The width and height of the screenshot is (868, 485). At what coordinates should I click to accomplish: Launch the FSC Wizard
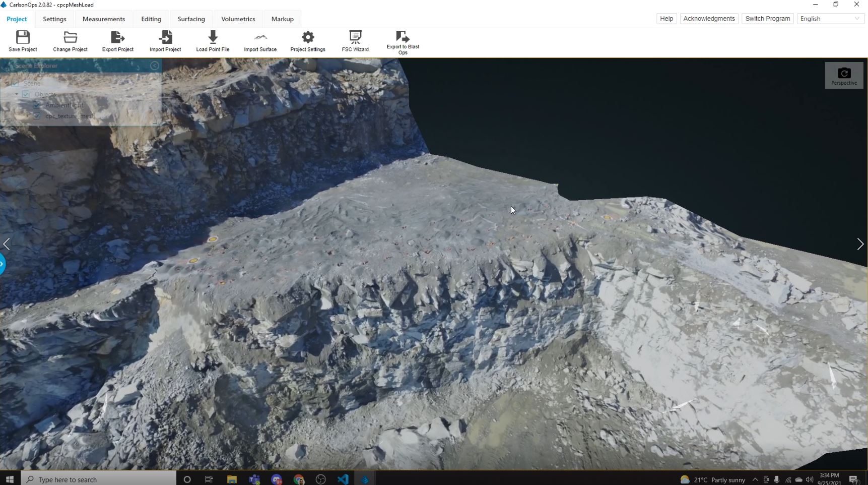[x=355, y=37]
